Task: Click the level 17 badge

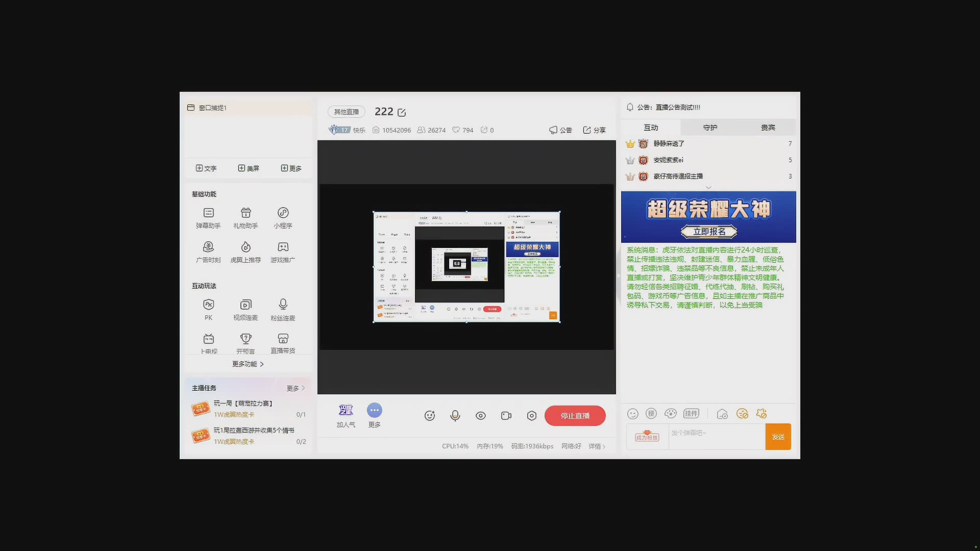Action: (x=339, y=130)
